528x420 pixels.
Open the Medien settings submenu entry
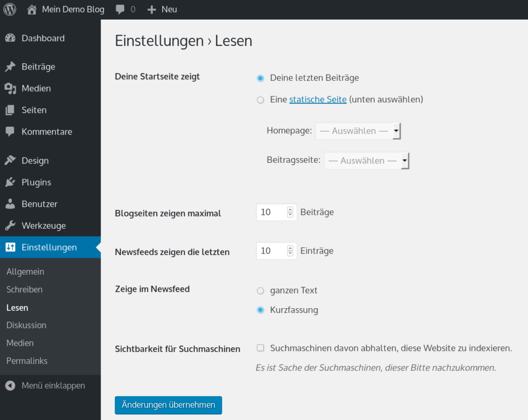[x=20, y=343]
